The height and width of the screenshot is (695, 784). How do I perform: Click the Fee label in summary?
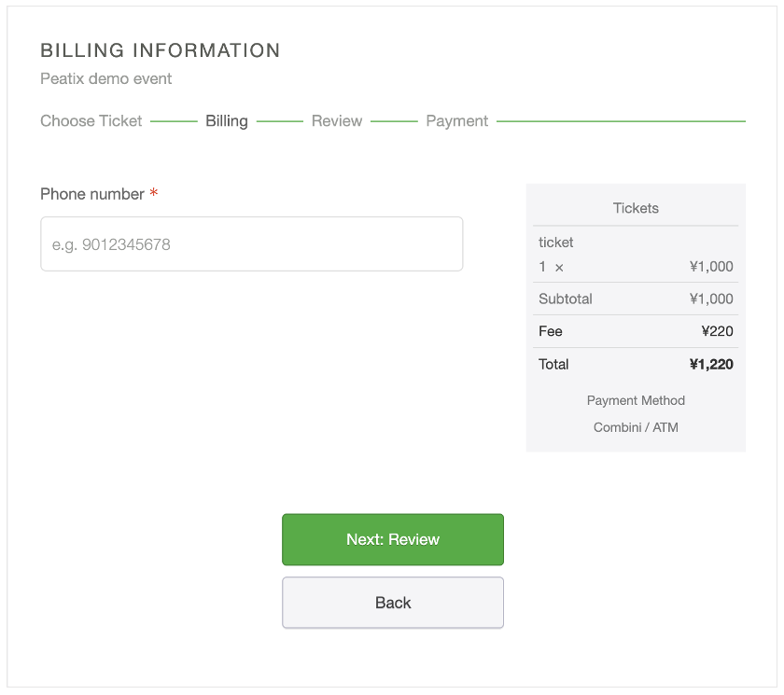(551, 331)
